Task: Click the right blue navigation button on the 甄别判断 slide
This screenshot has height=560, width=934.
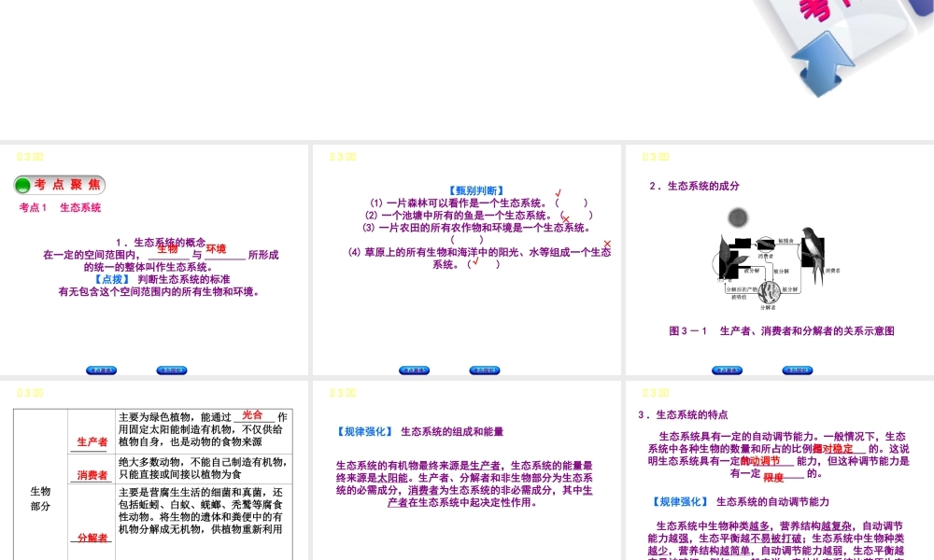Action: (484, 371)
